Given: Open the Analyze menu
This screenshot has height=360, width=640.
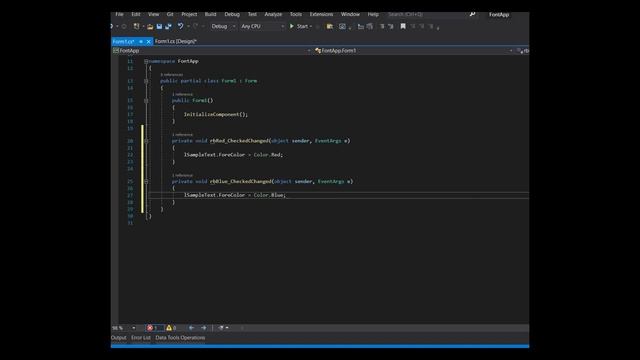Looking at the screenshot, I should point(273,14).
